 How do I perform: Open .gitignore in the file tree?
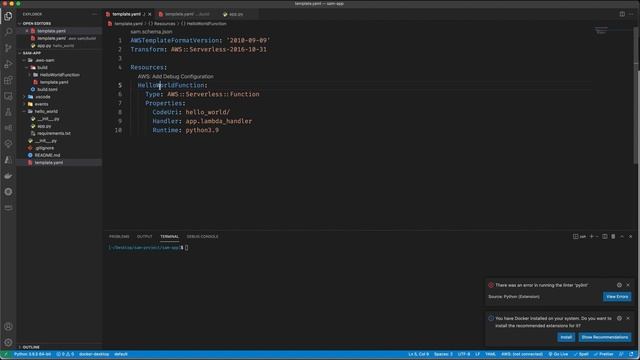click(x=44, y=148)
